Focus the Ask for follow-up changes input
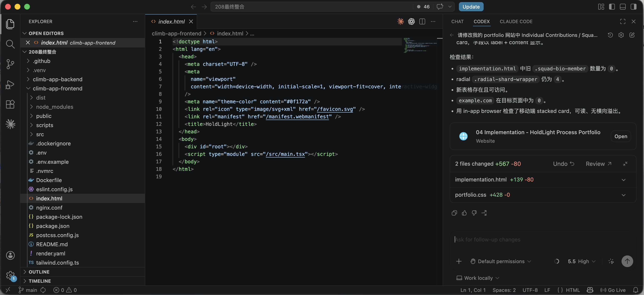The image size is (644, 295). click(542, 240)
